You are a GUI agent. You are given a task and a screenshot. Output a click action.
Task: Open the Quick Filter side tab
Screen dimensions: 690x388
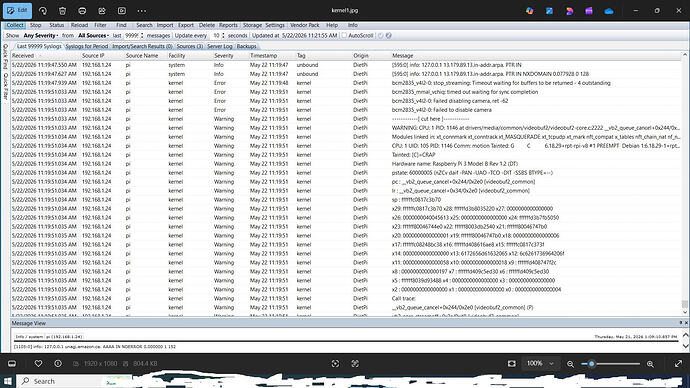pyautogui.click(x=5, y=86)
